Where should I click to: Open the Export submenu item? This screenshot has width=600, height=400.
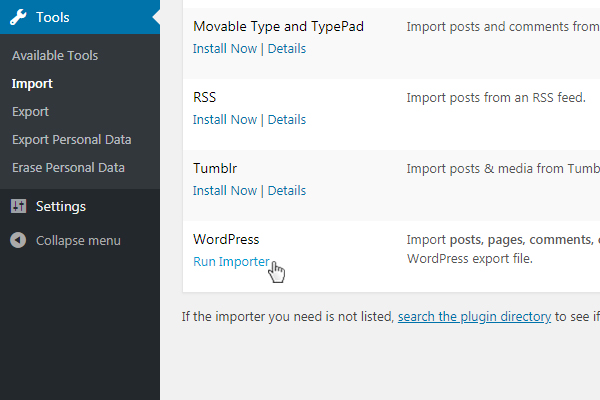point(30,112)
